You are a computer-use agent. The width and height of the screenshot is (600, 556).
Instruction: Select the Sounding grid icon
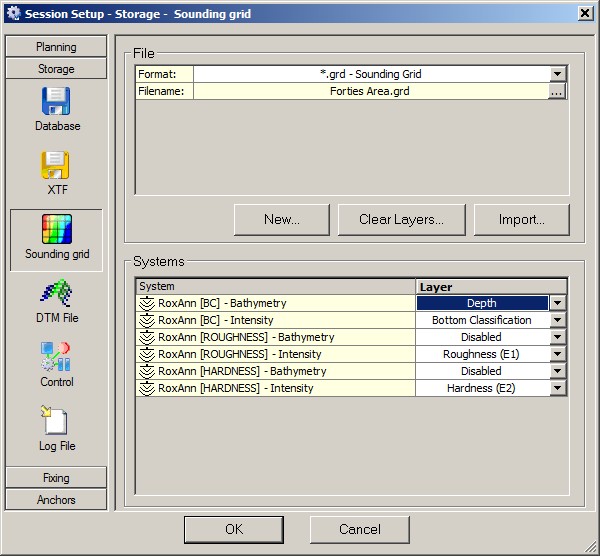pos(56,230)
